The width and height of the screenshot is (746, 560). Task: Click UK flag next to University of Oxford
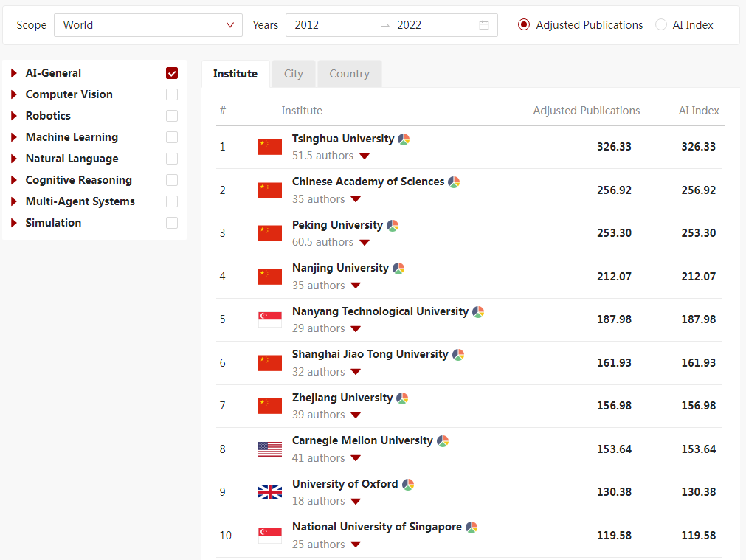270,492
